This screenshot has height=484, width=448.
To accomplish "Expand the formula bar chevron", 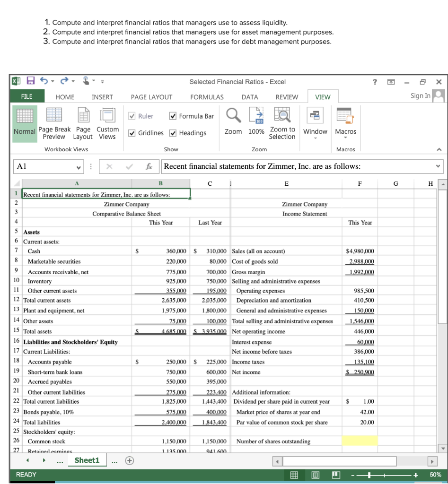I will click(438, 166).
